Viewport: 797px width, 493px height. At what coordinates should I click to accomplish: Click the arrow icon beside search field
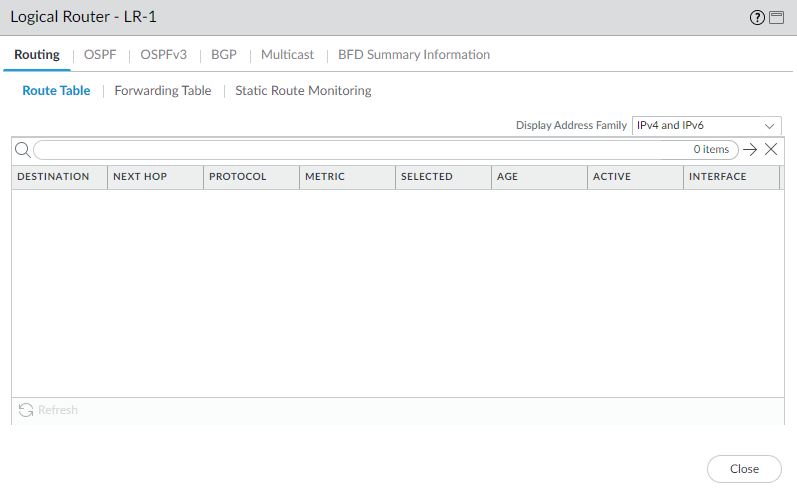coord(750,150)
